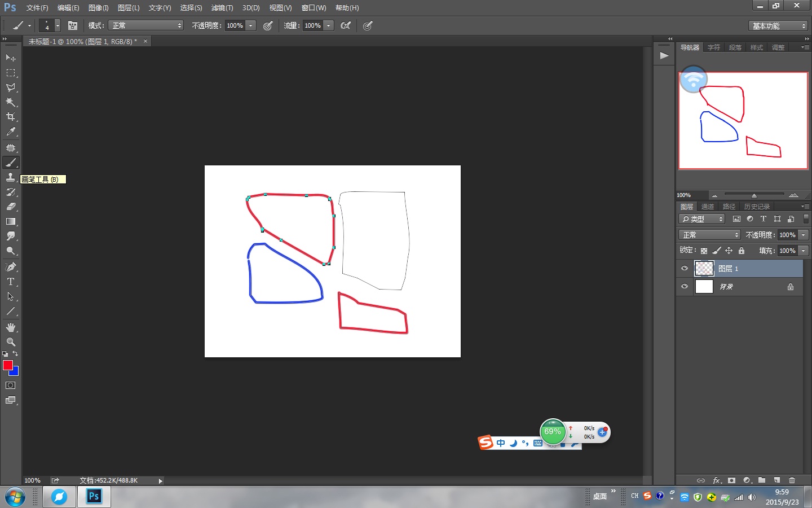Open the 基本功能 workspace dropdown

[779, 26]
